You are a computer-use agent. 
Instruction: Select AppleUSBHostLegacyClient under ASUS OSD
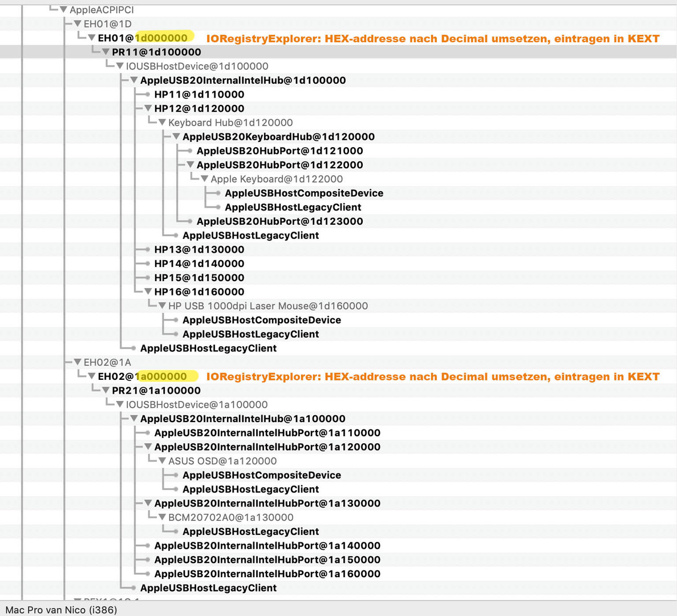click(250, 489)
